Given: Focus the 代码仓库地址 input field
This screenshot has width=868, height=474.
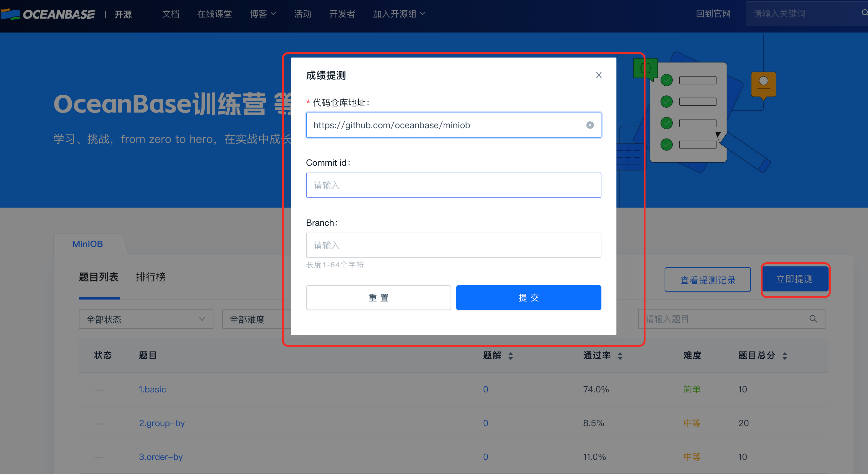Looking at the screenshot, I should tap(453, 125).
